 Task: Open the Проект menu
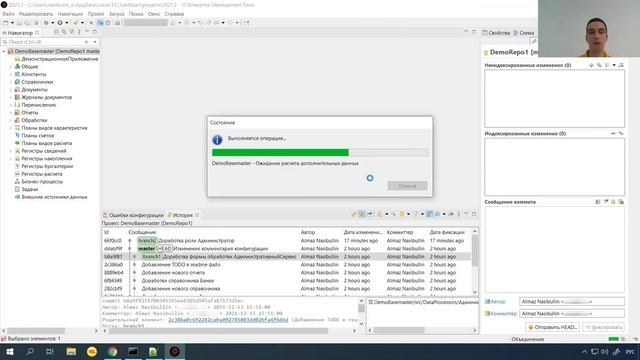click(96, 14)
